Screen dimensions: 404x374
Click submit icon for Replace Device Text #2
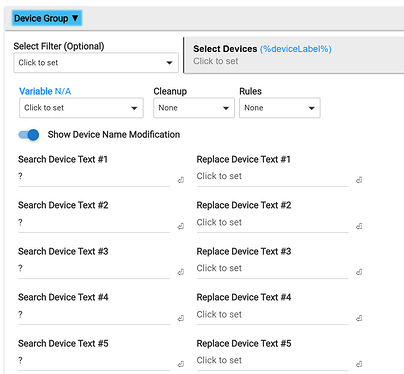click(x=359, y=226)
